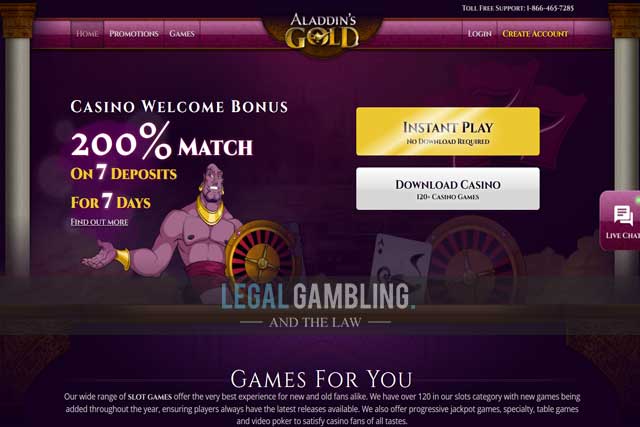Click the Slot Games bold text
The width and height of the screenshot is (640, 427).
(x=150, y=396)
